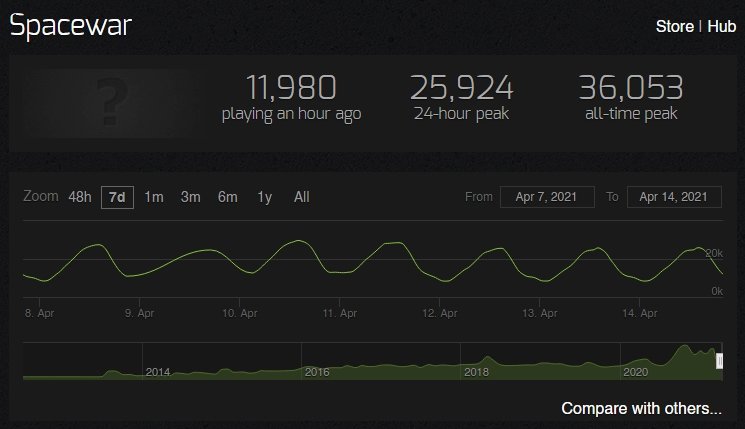Show All time range on chart
Screen dimensions: 745x429
pos(302,197)
